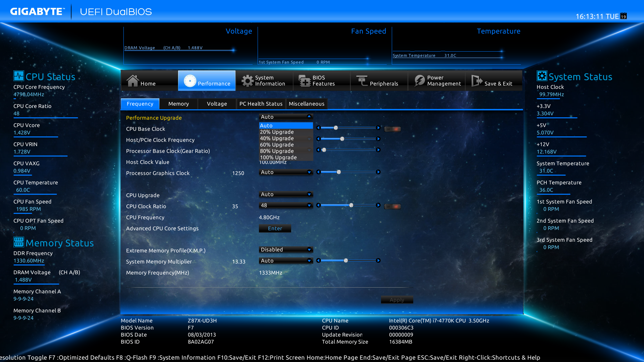The width and height of the screenshot is (644, 362).
Task: Click the CPU Clock Ratio slider handle
Action: [351, 205]
